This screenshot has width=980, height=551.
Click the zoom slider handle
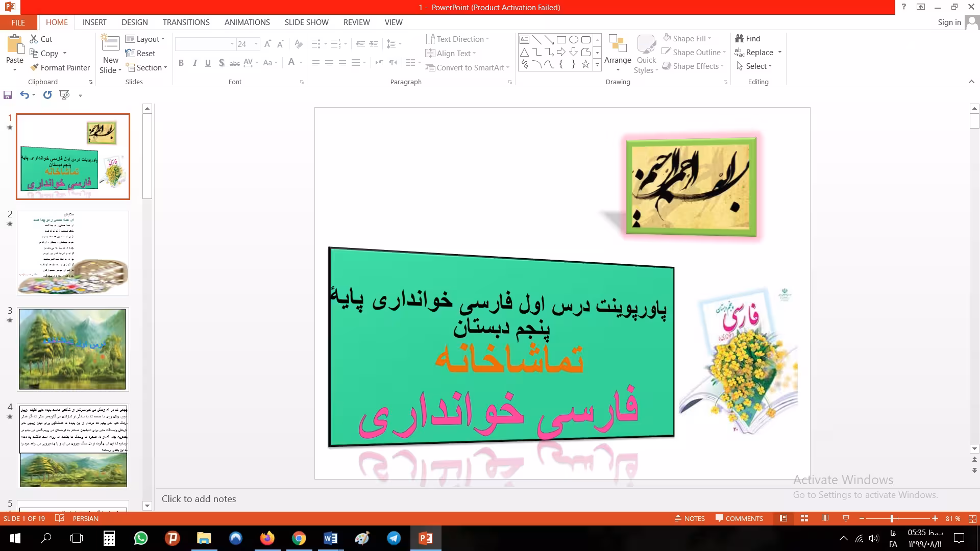(892, 518)
